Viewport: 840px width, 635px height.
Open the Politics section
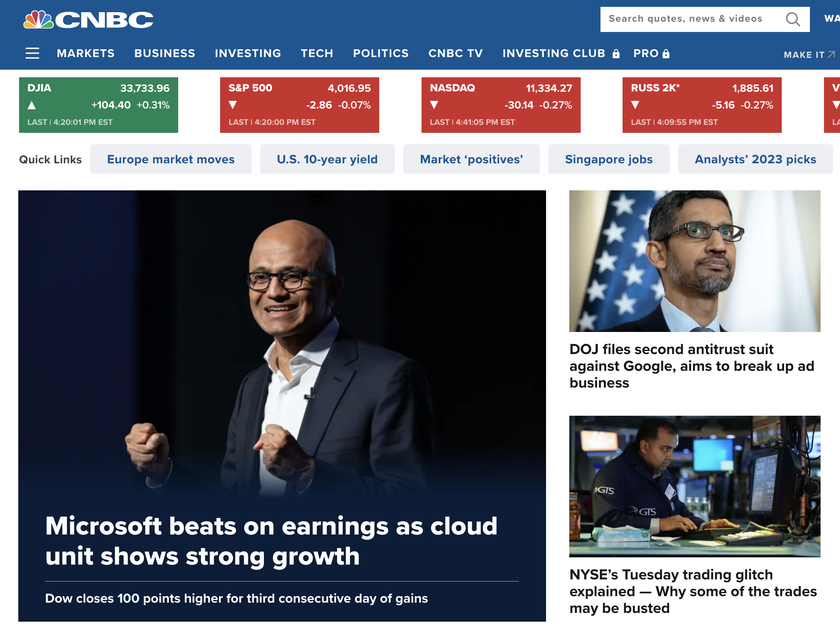point(381,53)
